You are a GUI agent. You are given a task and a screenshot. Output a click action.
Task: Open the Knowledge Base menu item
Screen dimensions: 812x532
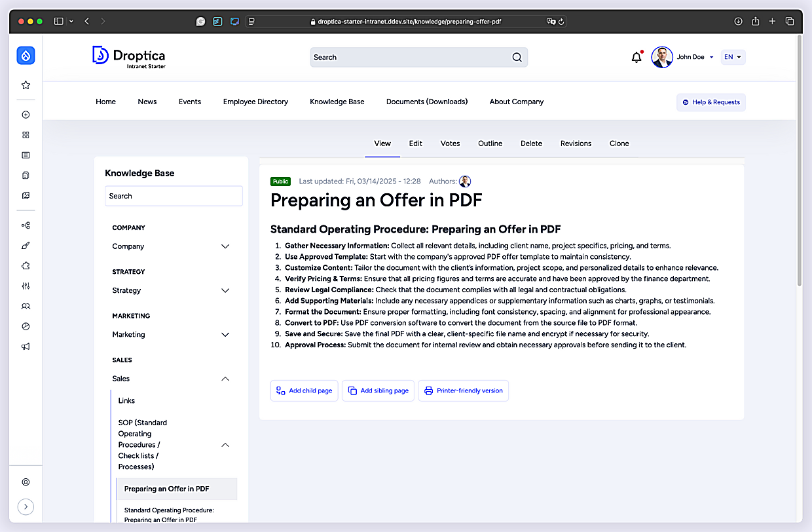pyautogui.click(x=337, y=102)
